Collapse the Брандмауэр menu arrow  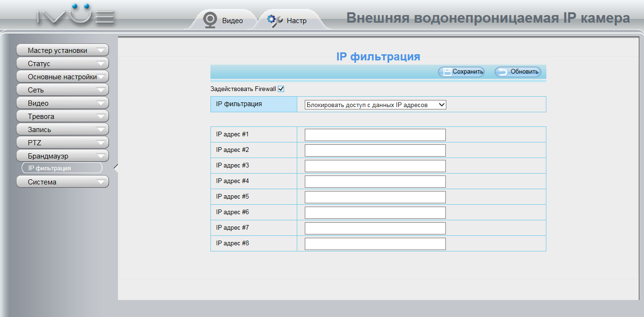100,156
